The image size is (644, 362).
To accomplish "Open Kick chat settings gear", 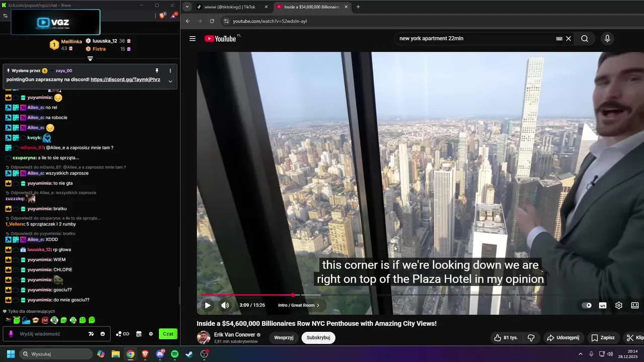I will (150, 334).
